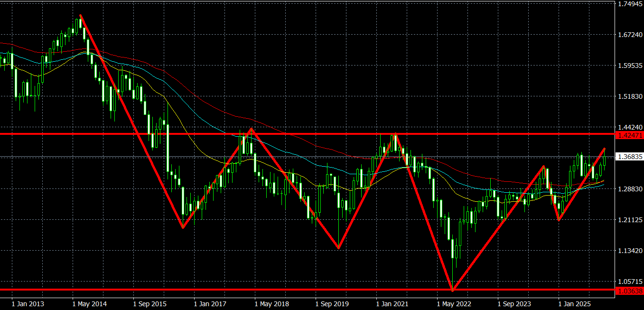The width and height of the screenshot is (644, 310).
Task: Click the 1.74945 price axis label
Action: [x=629, y=4]
